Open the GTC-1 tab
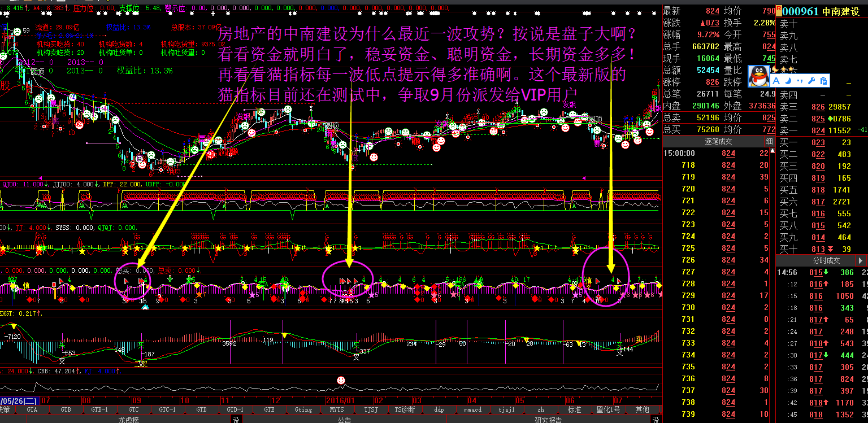Viewport: 868px width, 423px height. point(167,409)
